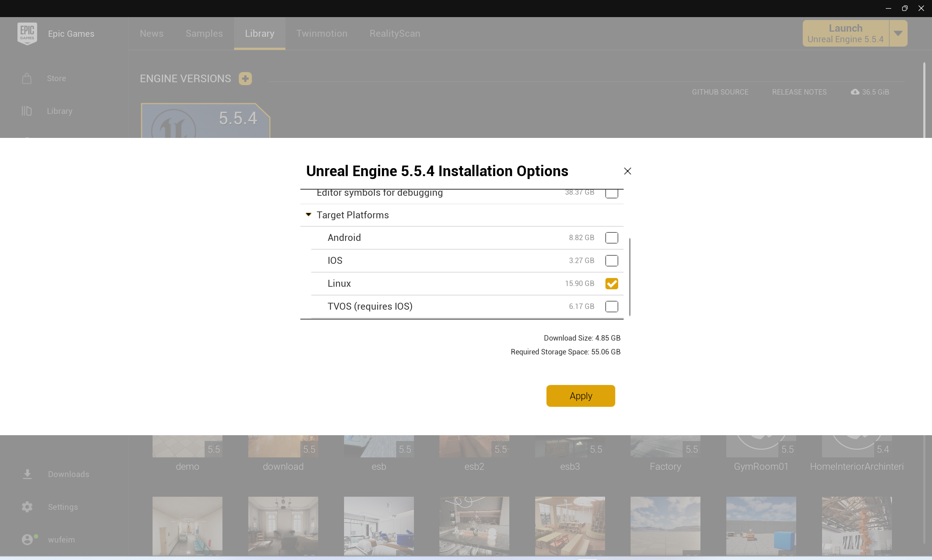Open the esb2 project thumbnail

click(x=474, y=446)
